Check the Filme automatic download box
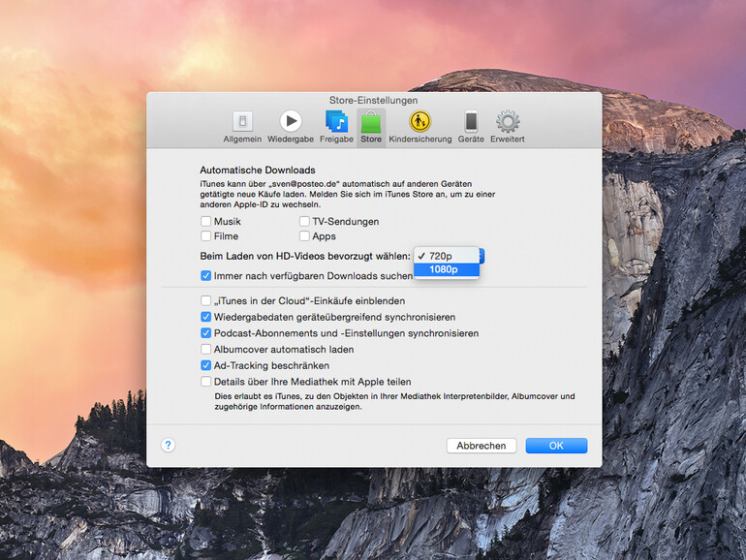746x560 pixels. tap(205, 236)
